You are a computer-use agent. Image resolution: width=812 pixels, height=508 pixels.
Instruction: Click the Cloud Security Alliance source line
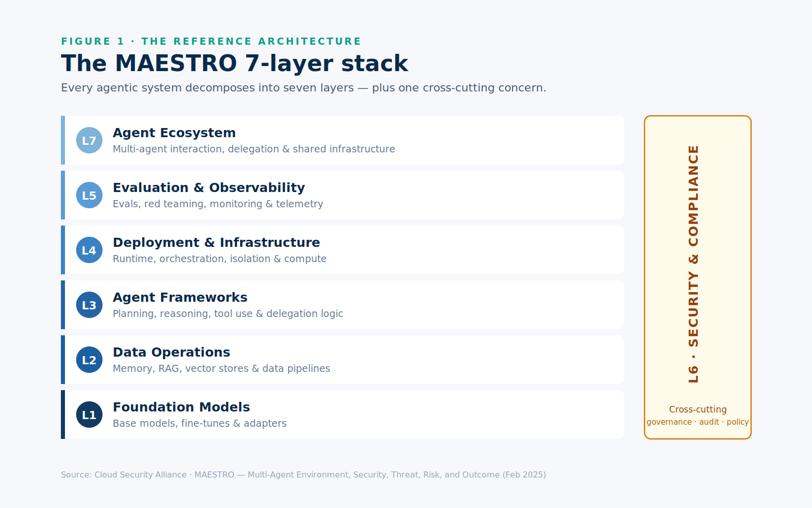coord(303,475)
